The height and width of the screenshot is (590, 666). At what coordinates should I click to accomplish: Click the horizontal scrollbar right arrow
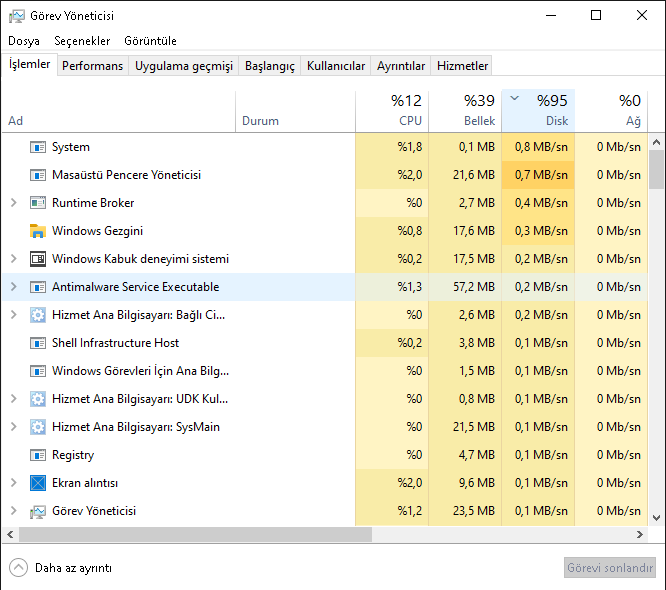point(643,534)
